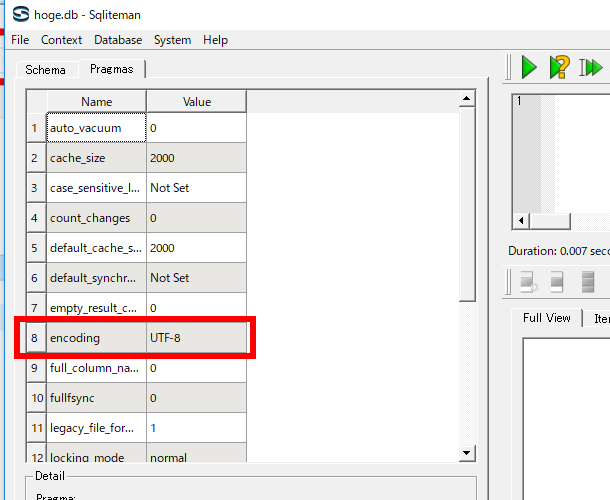This screenshot has width=610, height=500.
Task: Select the Pragmas tab
Action: point(112,69)
